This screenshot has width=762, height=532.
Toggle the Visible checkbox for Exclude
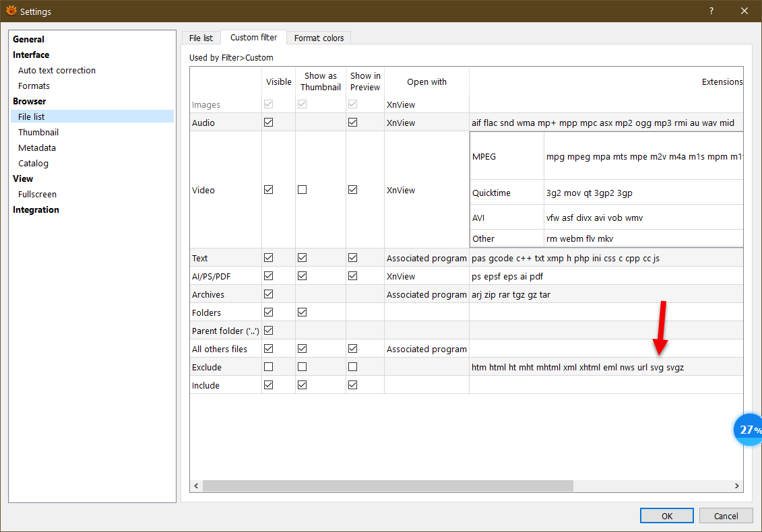pyautogui.click(x=269, y=367)
